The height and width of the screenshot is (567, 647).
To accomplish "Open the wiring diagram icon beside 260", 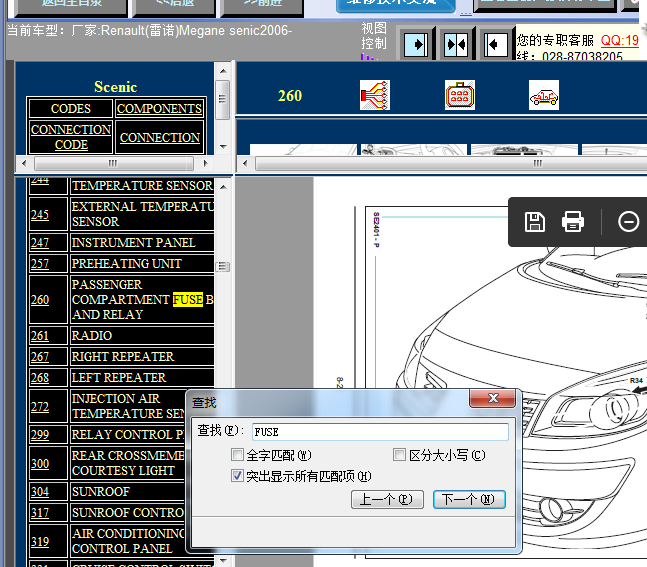I will click(x=375, y=95).
